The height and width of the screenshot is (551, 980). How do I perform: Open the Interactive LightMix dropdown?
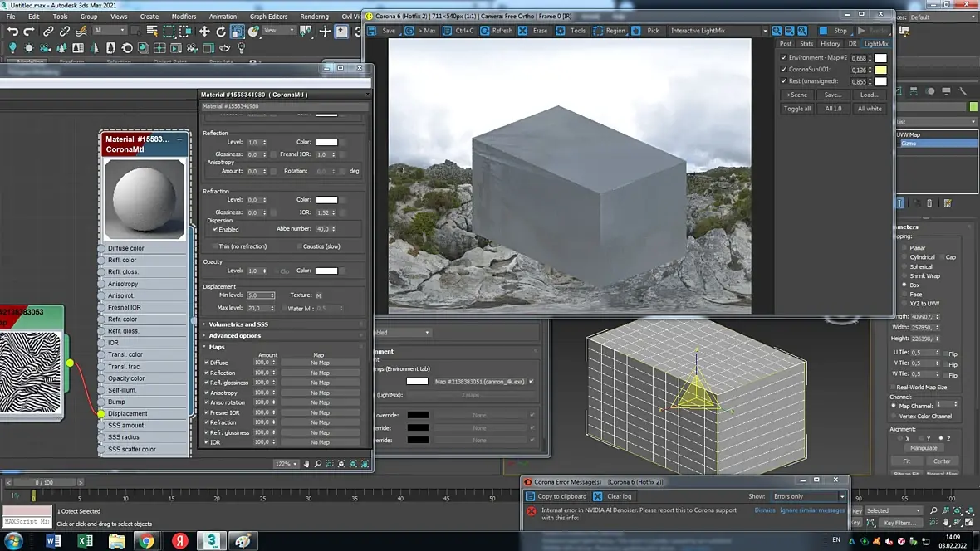coord(765,31)
